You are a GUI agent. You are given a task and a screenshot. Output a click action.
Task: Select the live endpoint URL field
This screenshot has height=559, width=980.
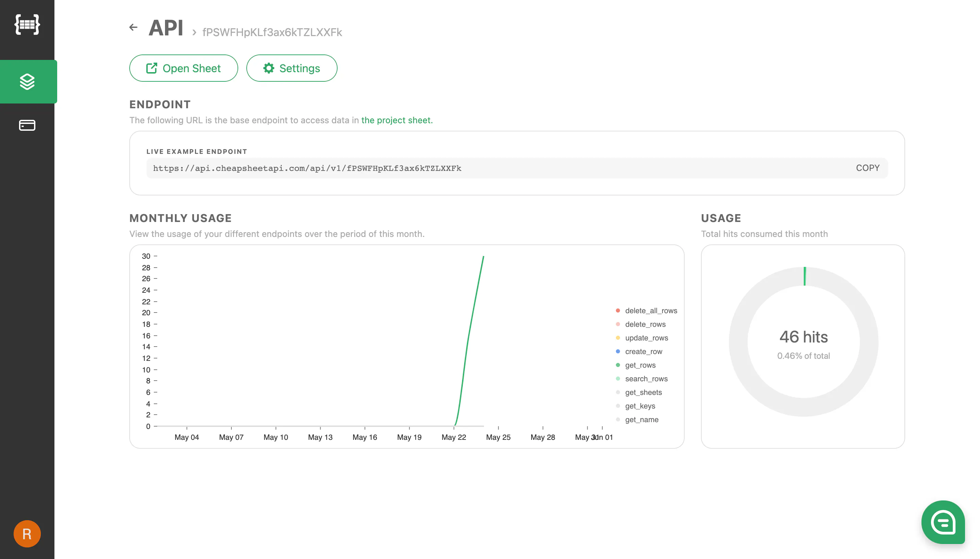(x=517, y=168)
